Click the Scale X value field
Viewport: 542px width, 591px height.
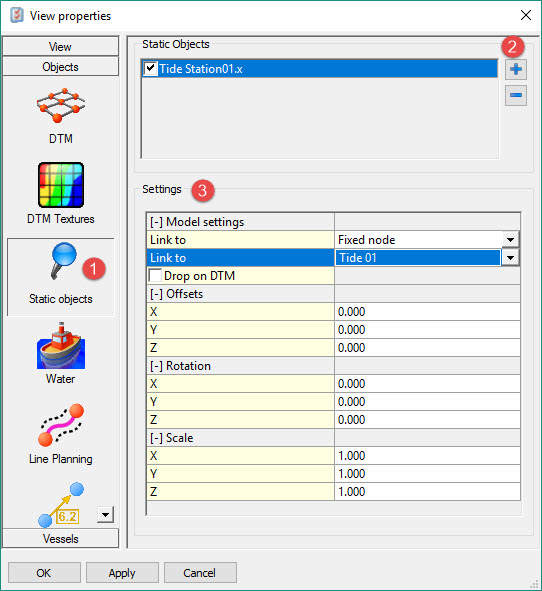pyautogui.click(x=427, y=456)
